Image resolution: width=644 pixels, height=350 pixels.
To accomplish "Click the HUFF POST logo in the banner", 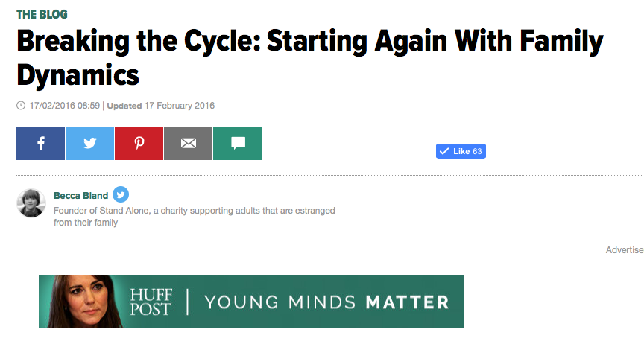I will 151,302.
